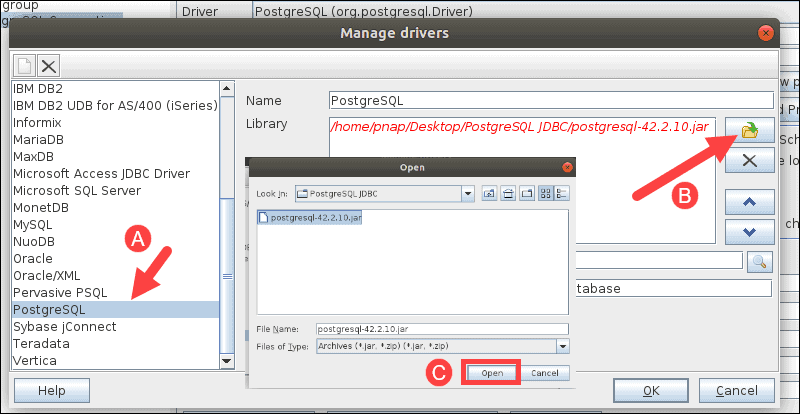Screen dimensions: 800x414
Task: Select IBM DB2 UDB for AS/400 driver
Action: tap(115, 106)
